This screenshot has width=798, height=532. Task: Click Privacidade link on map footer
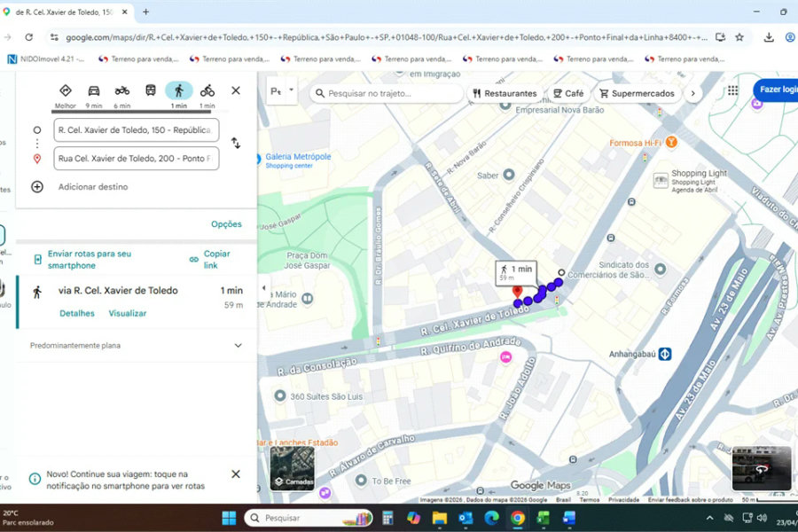tap(624, 500)
